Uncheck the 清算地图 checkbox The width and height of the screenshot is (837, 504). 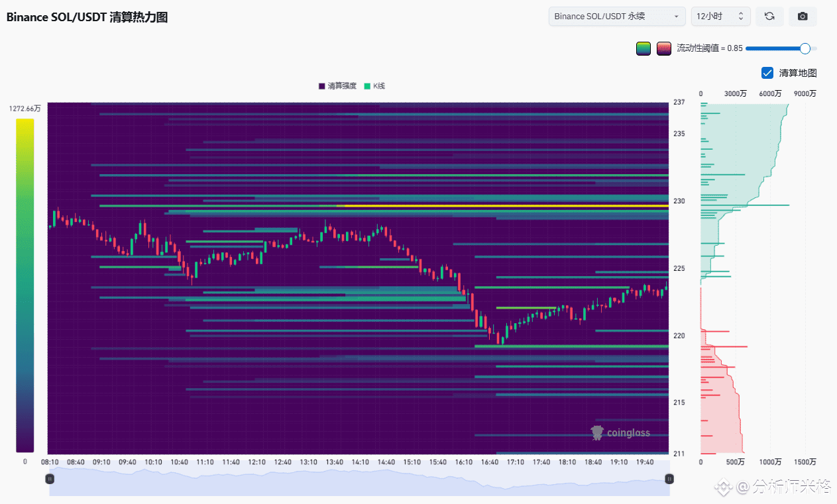point(767,73)
